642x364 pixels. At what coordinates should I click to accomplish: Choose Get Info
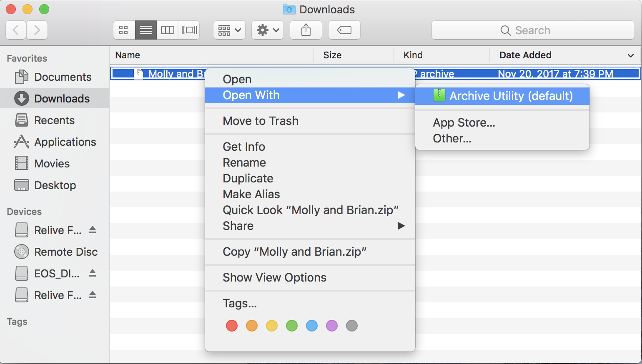(x=310, y=147)
